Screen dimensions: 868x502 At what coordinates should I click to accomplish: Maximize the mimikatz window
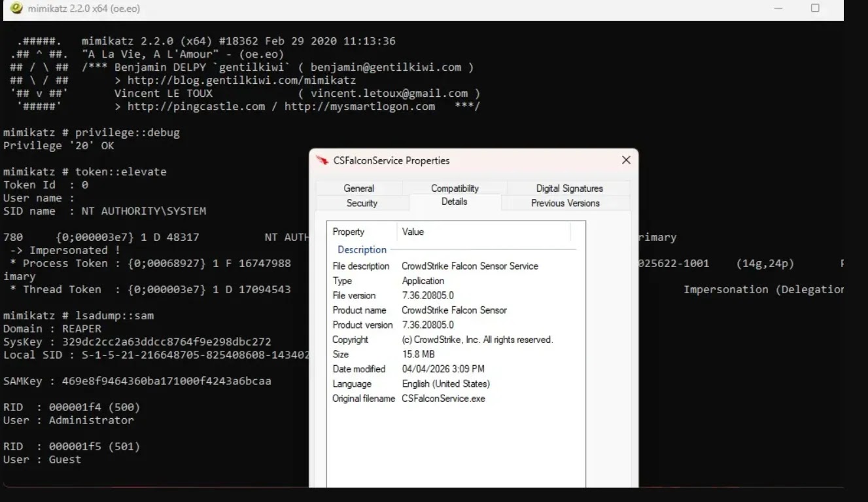tap(815, 9)
